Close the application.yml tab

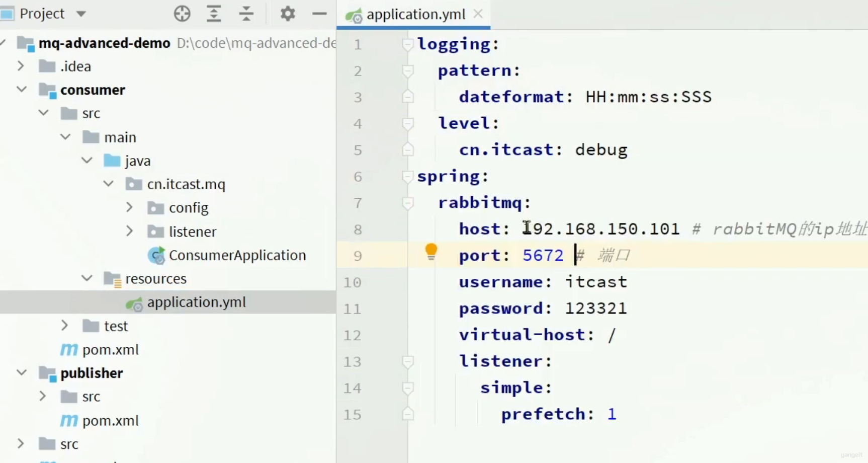tap(478, 14)
